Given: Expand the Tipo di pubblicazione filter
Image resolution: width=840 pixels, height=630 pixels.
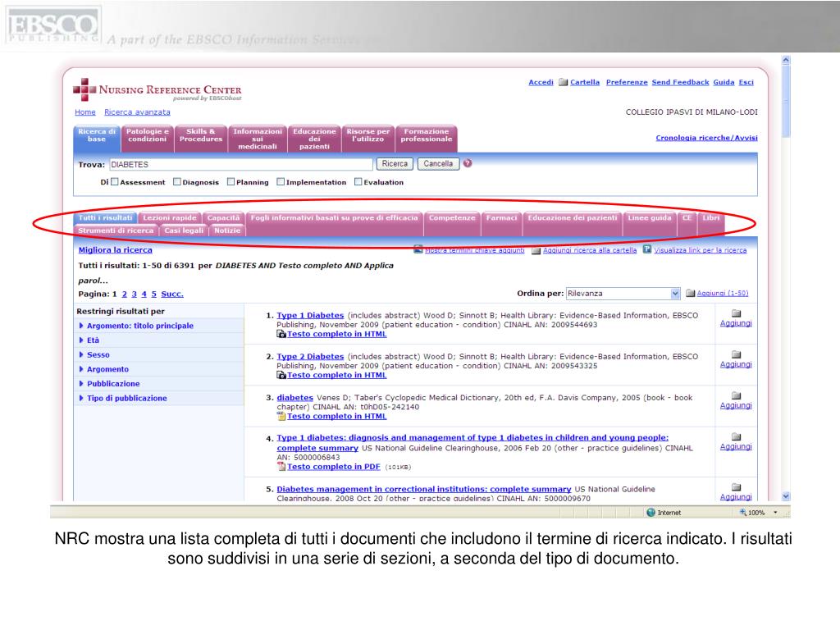Looking at the screenshot, I should pyautogui.click(x=123, y=398).
